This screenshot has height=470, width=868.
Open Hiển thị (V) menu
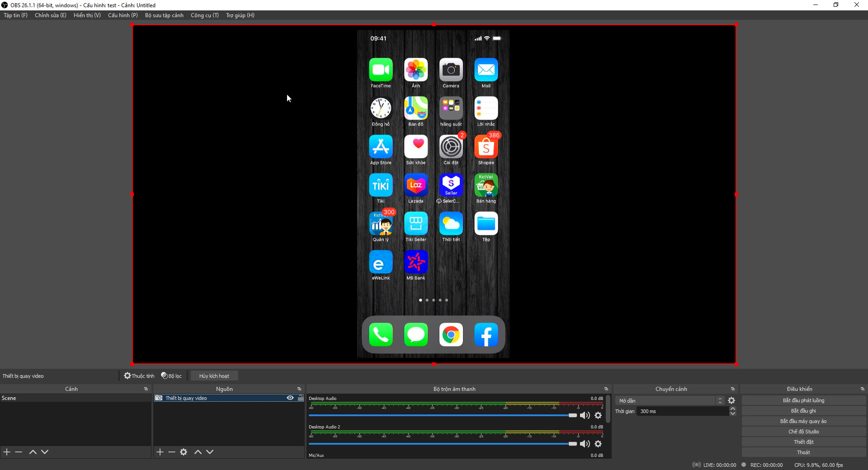(87, 15)
